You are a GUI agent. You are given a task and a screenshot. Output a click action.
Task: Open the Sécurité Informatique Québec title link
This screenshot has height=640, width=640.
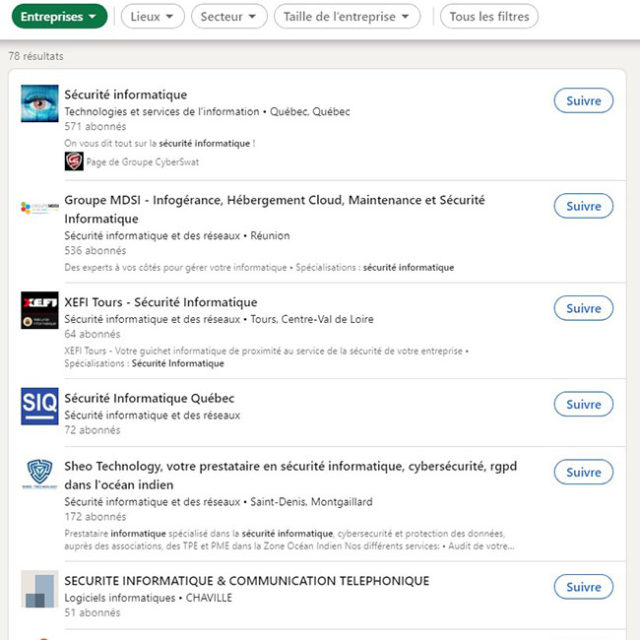click(x=149, y=398)
